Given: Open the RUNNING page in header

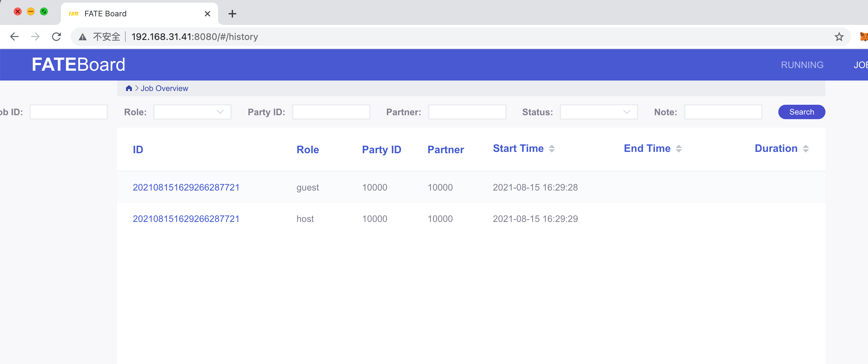Looking at the screenshot, I should click(x=802, y=65).
